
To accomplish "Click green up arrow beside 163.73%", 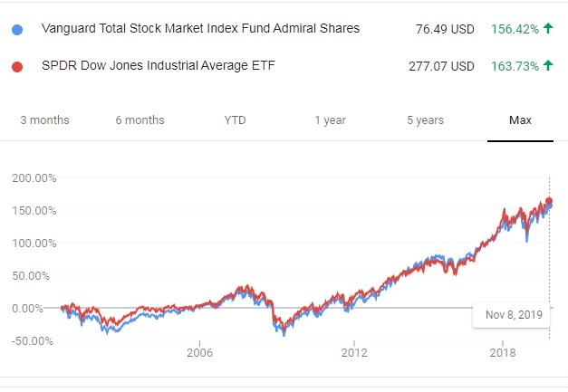I will coord(547,66).
